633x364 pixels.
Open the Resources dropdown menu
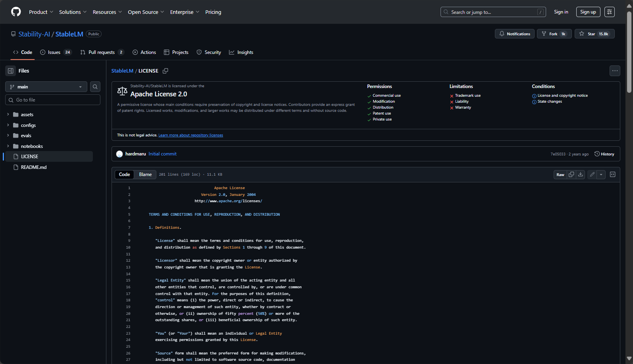tap(107, 12)
